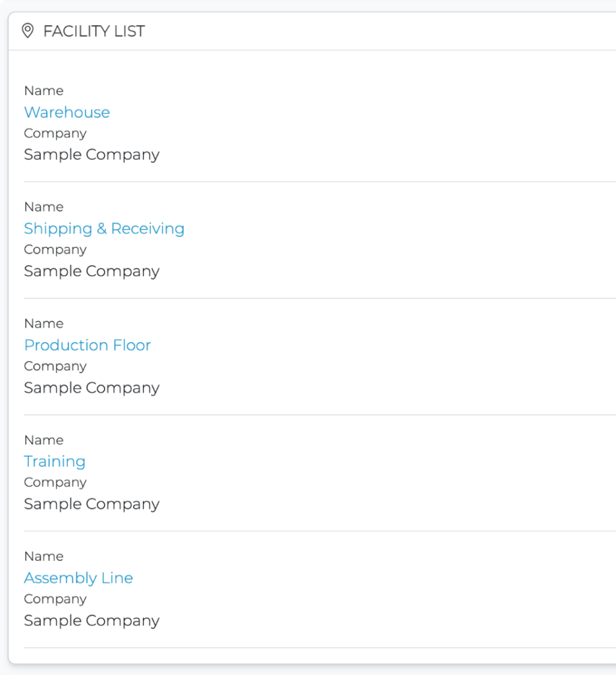
Task: Open the Warehouse facility link
Action: click(67, 112)
